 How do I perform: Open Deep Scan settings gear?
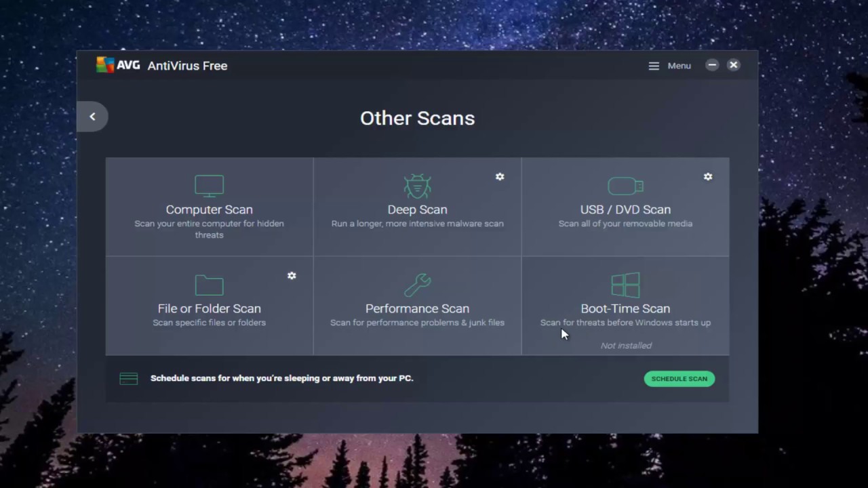click(500, 177)
